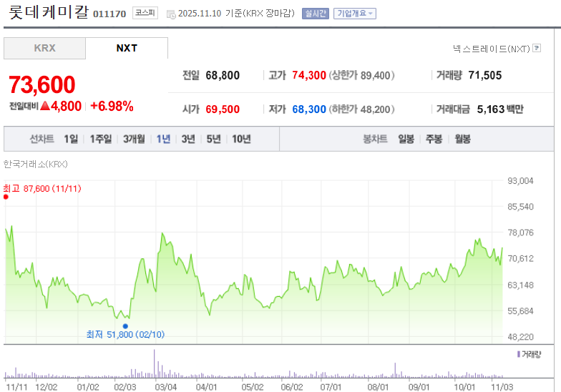Click the 코스피 market badge
Screen dimensions: 561x392
(x=145, y=13)
